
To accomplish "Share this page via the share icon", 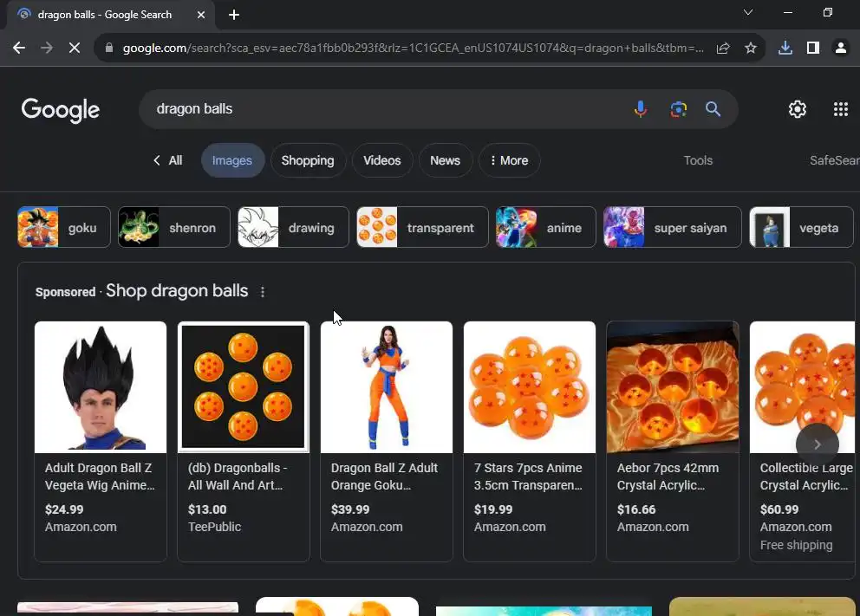I will pos(723,49).
